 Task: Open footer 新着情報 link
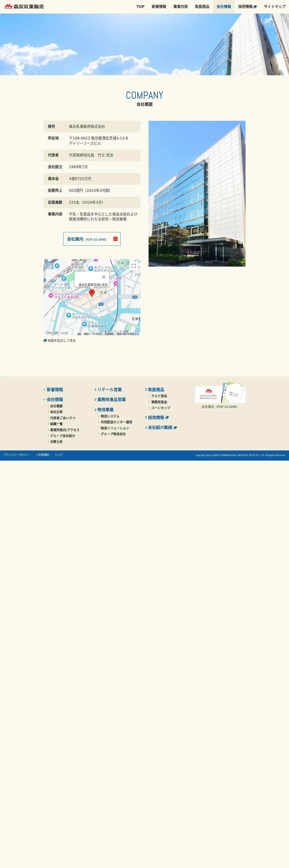54,390
